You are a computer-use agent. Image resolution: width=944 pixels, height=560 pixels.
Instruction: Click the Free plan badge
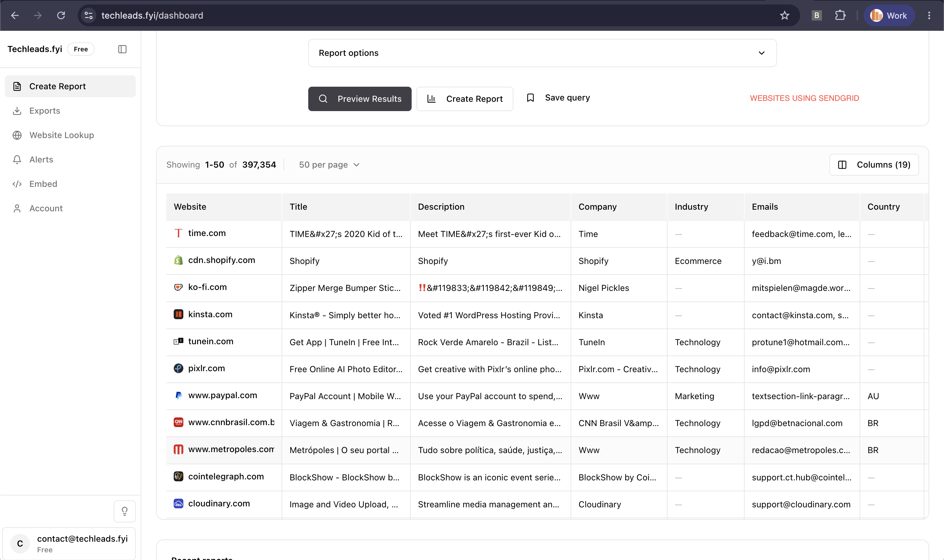tap(81, 49)
